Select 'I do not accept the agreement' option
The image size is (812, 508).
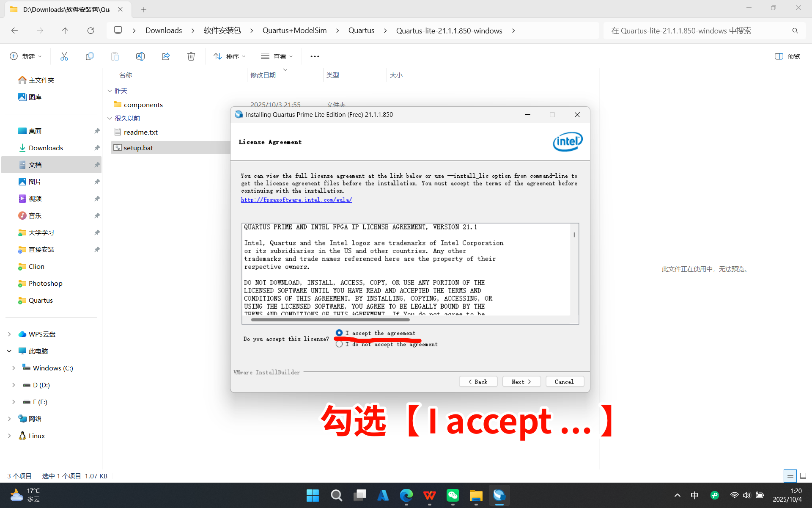coord(339,344)
